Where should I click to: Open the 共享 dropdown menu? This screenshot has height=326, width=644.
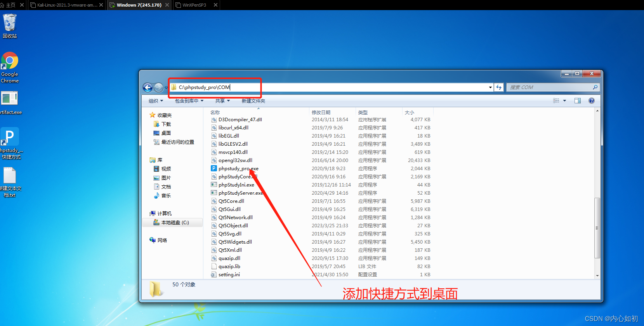[x=223, y=101]
